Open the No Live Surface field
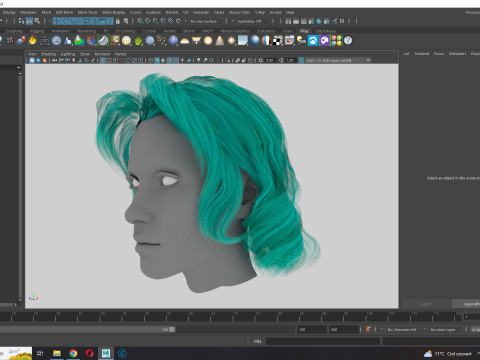 point(204,21)
